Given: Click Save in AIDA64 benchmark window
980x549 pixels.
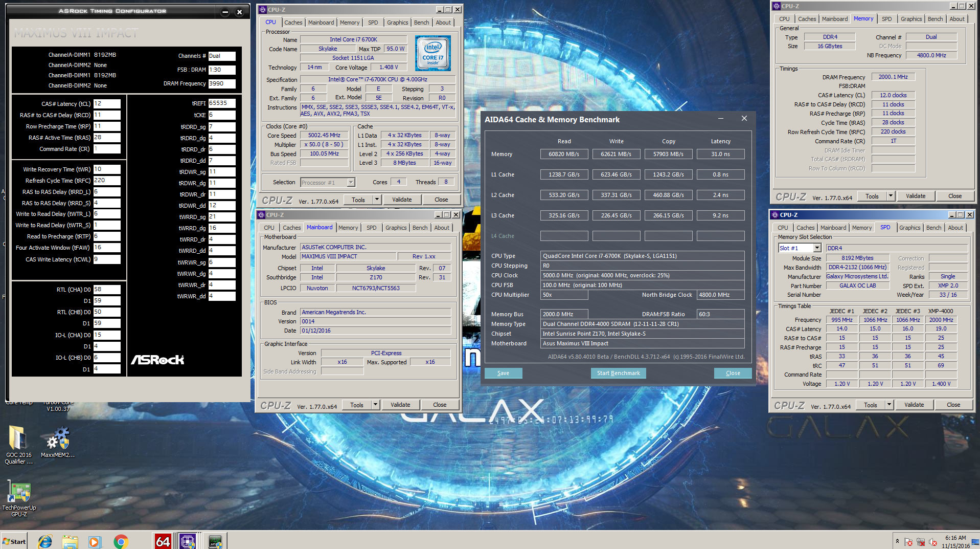Looking at the screenshot, I should point(503,373).
